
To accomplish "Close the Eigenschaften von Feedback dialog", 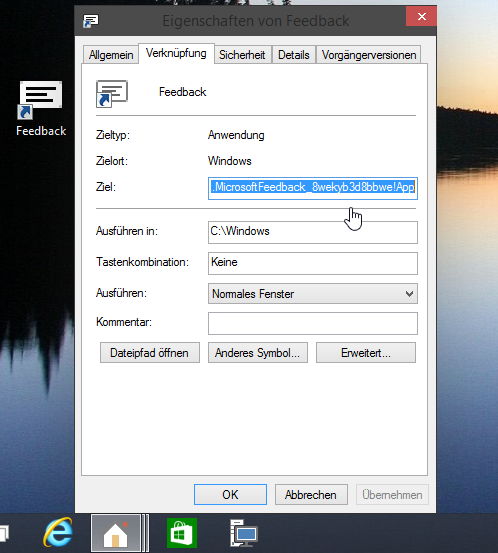I will tap(421, 17).
